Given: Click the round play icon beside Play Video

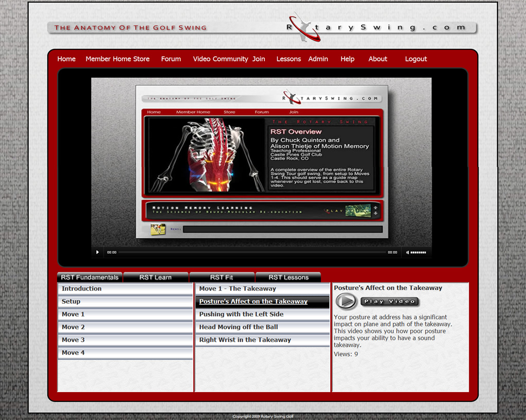Looking at the screenshot, I should tap(346, 301).
